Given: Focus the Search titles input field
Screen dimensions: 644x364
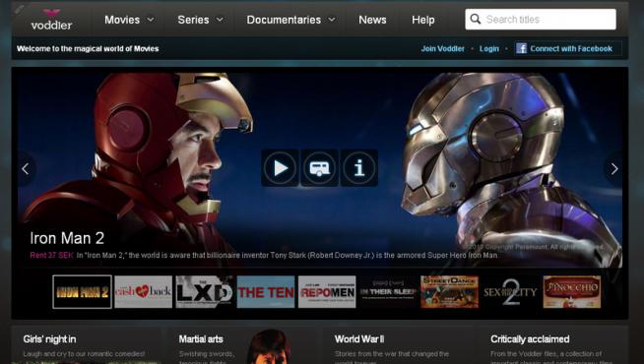Looking at the screenshot, I should pos(541,20).
